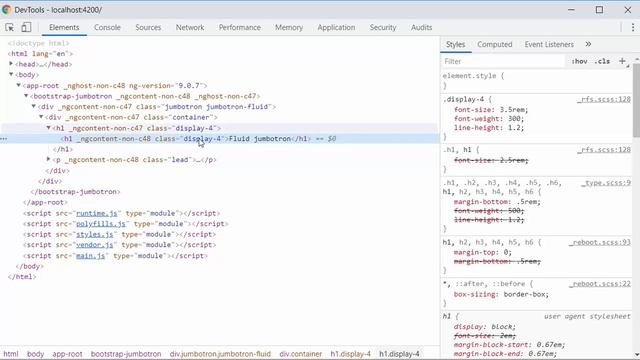This screenshot has width=640, height=360.
Task: Show more Styles pane tabs chevron
Action: pyautogui.click(x=588, y=44)
